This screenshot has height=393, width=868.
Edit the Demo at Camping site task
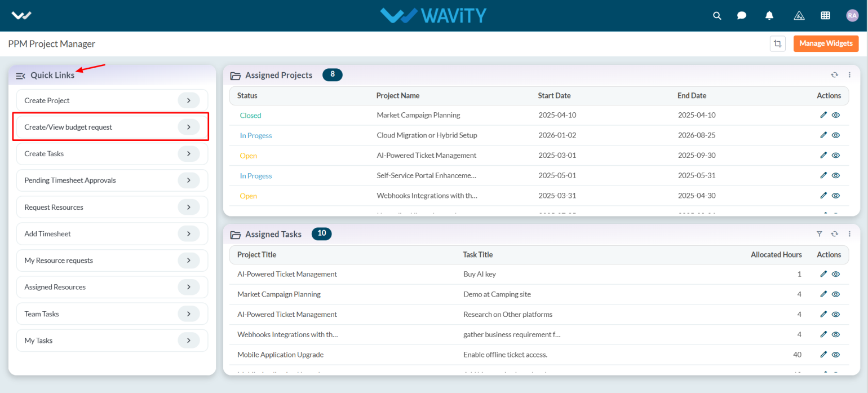[x=823, y=294]
